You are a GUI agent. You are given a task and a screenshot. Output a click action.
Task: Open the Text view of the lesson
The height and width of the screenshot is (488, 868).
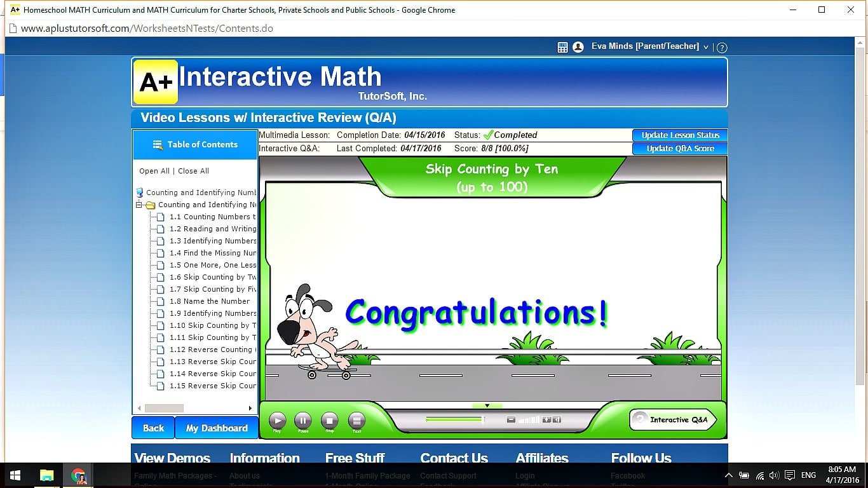point(356,420)
